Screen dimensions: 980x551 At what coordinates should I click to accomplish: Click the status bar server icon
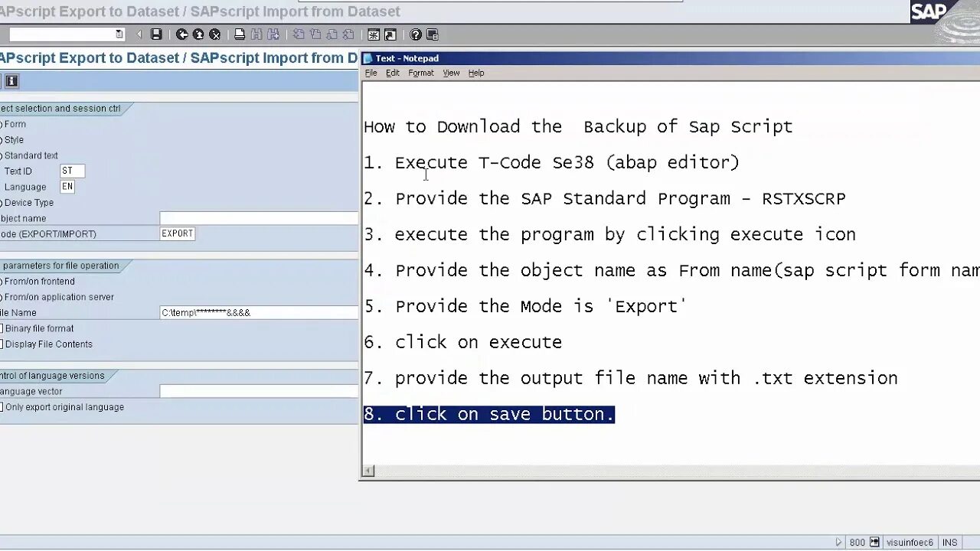(x=874, y=543)
